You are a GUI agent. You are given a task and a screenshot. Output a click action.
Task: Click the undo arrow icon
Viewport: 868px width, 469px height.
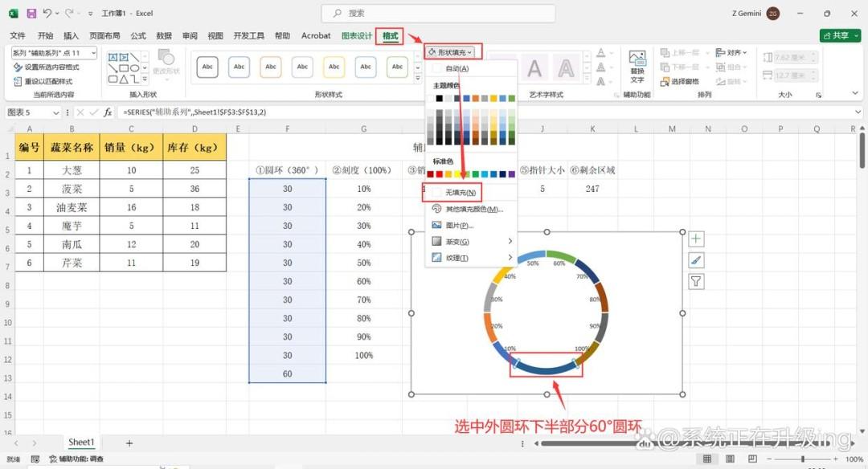[x=47, y=14]
